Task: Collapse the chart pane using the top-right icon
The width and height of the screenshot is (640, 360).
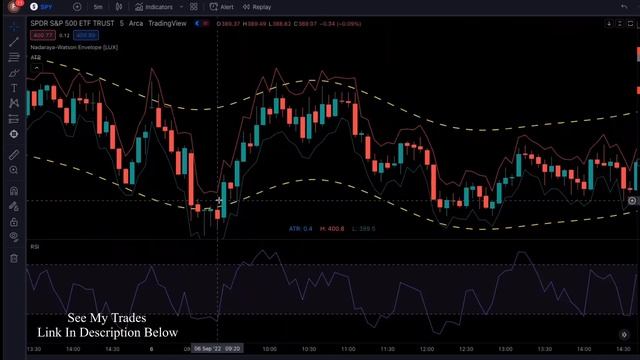Action: point(620,24)
